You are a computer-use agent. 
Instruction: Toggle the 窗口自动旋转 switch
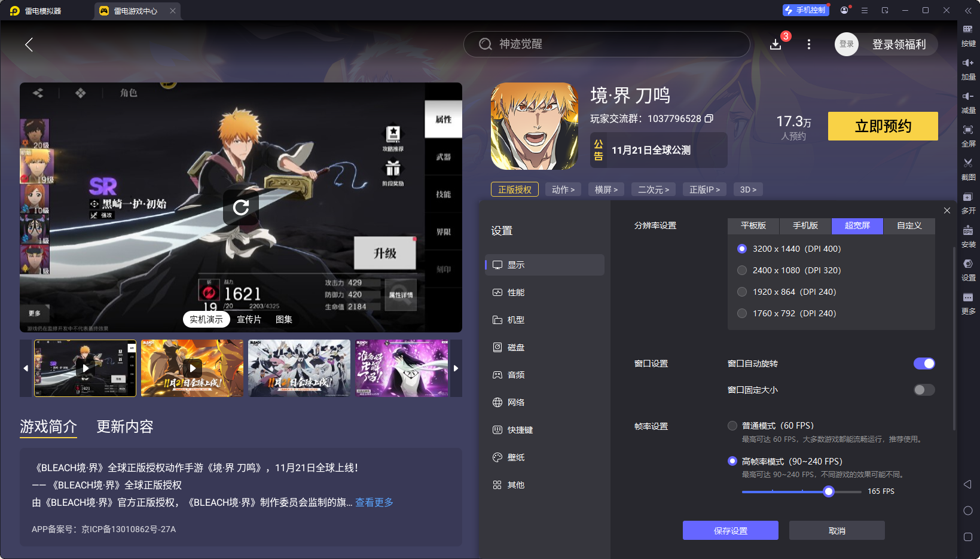pos(924,363)
